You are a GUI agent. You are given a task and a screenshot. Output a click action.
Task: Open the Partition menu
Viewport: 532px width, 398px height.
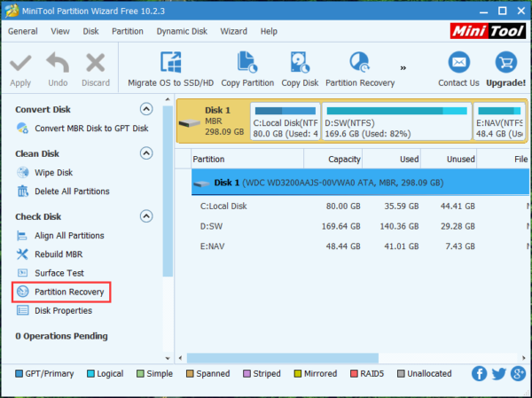(128, 31)
